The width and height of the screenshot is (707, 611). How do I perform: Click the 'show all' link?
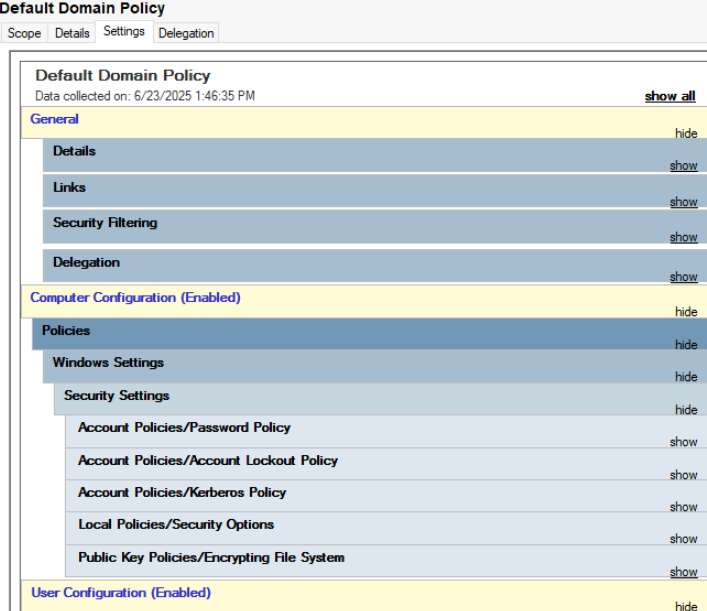[670, 96]
